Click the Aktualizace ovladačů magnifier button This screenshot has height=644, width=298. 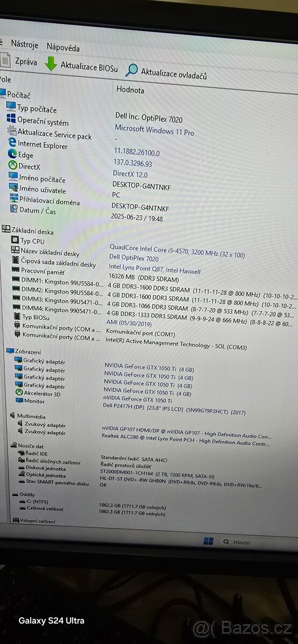coord(166,72)
